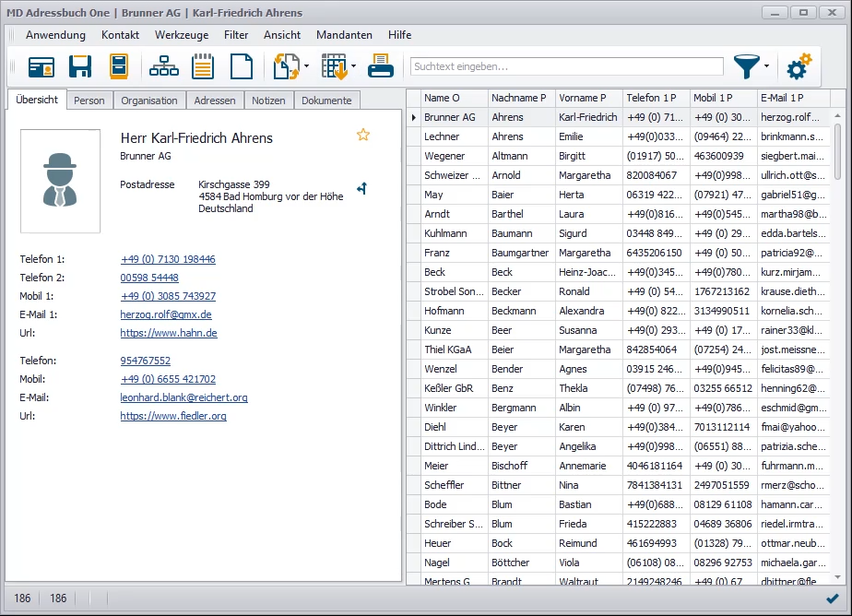
Task: Click the blank document icon
Action: (x=241, y=66)
